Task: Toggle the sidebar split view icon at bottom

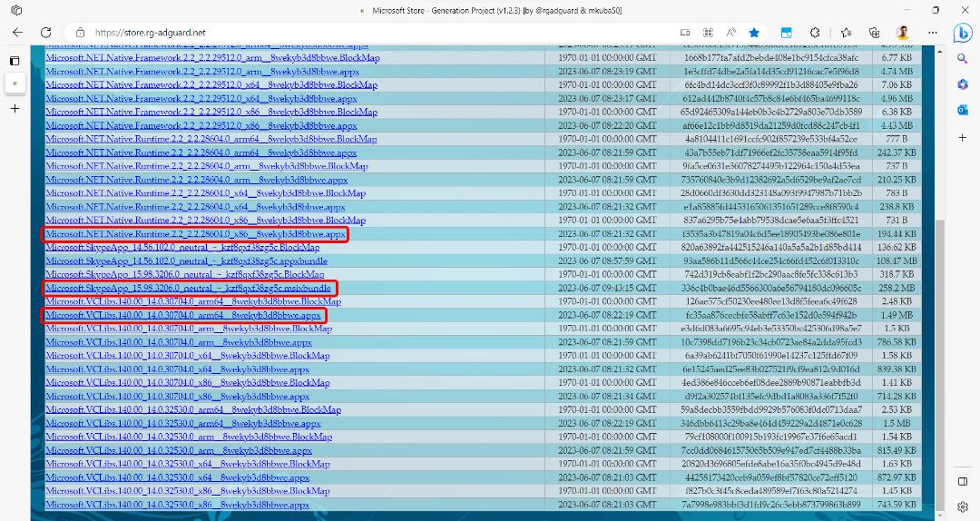Action: click(x=963, y=482)
